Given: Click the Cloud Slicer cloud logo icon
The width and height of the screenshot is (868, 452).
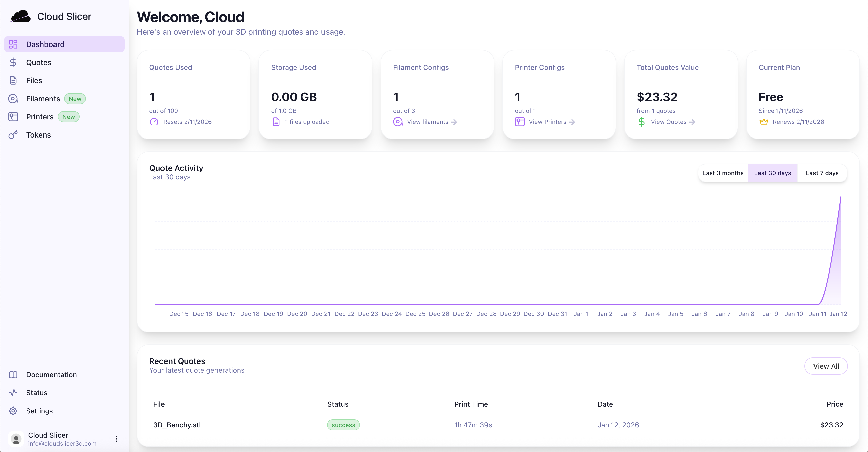Looking at the screenshot, I should click(x=21, y=16).
